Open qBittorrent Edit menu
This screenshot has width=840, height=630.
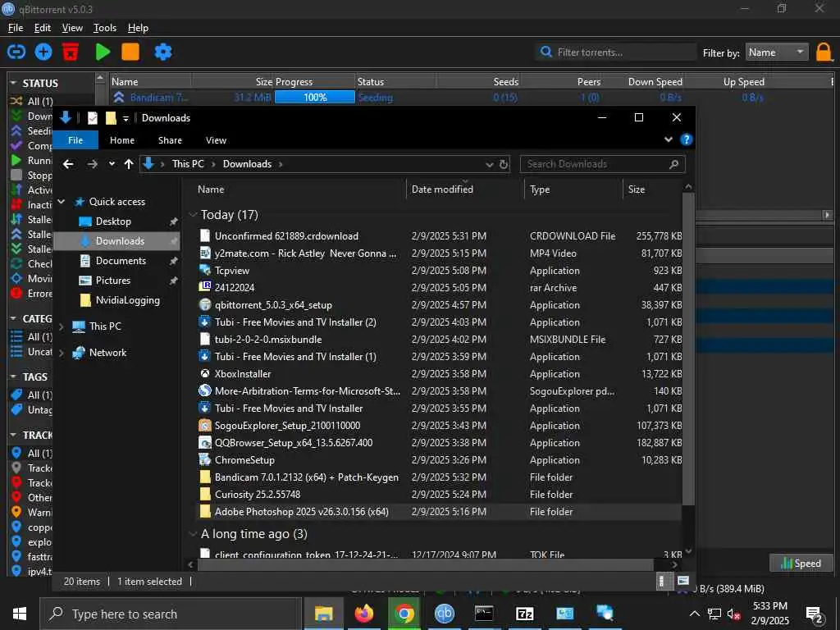pos(43,28)
